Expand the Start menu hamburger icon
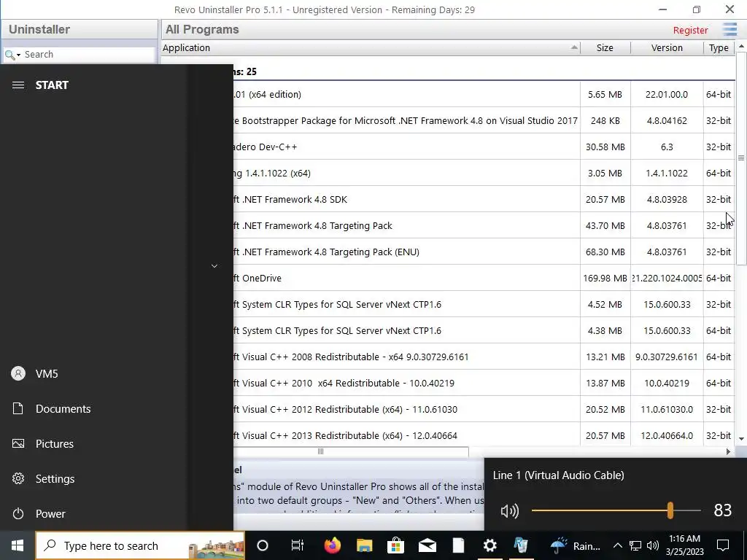This screenshot has width=747, height=560. 18,85
